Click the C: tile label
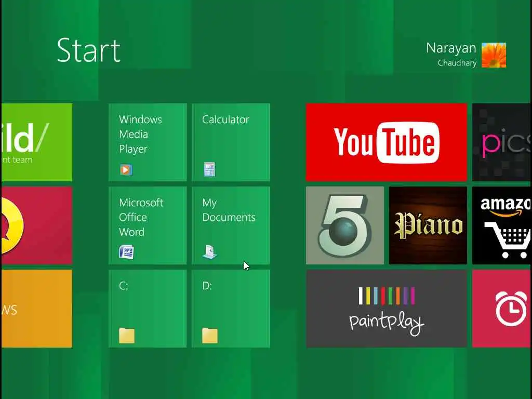 [124, 286]
